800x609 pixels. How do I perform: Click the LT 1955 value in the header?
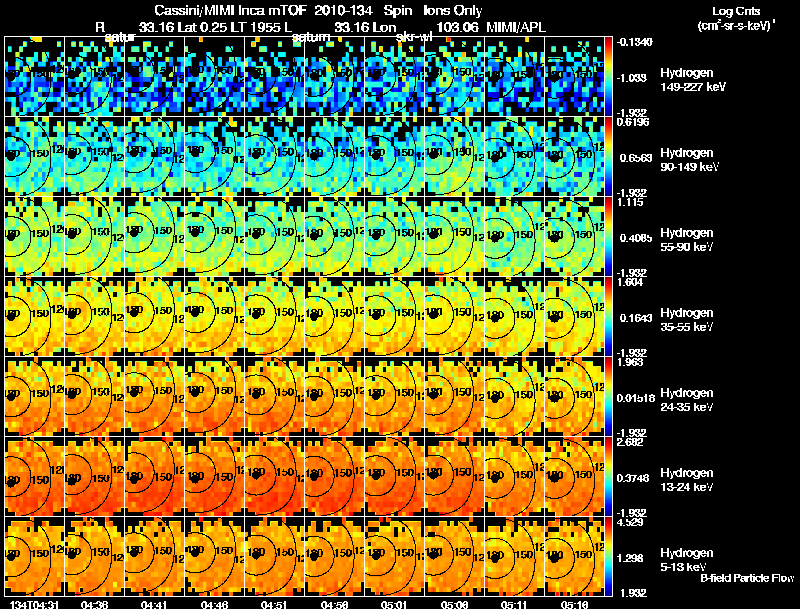pos(258,27)
